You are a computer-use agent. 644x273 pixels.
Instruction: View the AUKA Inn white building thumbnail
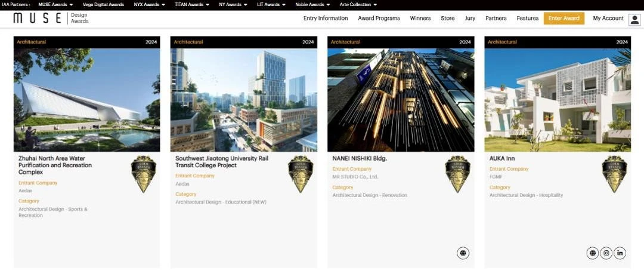(x=558, y=100)
